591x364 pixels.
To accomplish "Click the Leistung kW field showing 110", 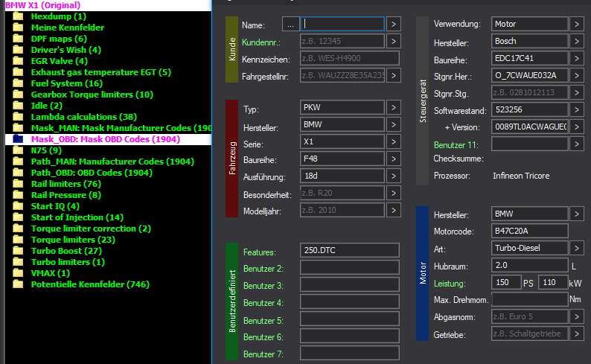I will 553,282.
